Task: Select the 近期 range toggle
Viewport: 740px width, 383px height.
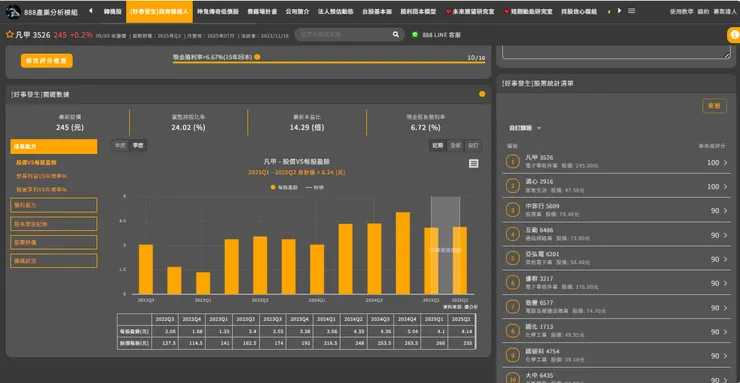Action: [437, 145]
